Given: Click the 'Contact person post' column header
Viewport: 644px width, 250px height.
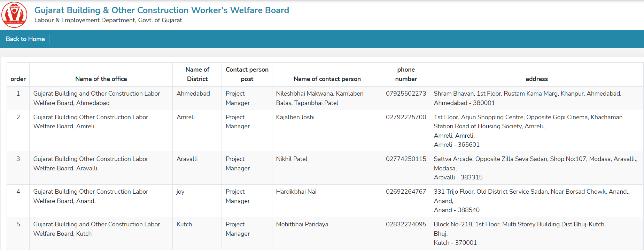Looking at the screenshot, I should click(x=247, y=74).
